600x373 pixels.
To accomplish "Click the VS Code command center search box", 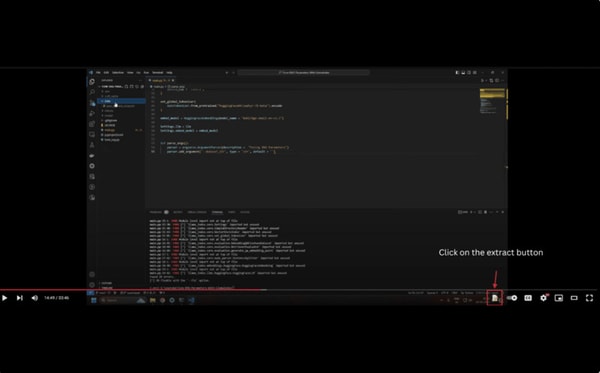I will coord(303,72).
